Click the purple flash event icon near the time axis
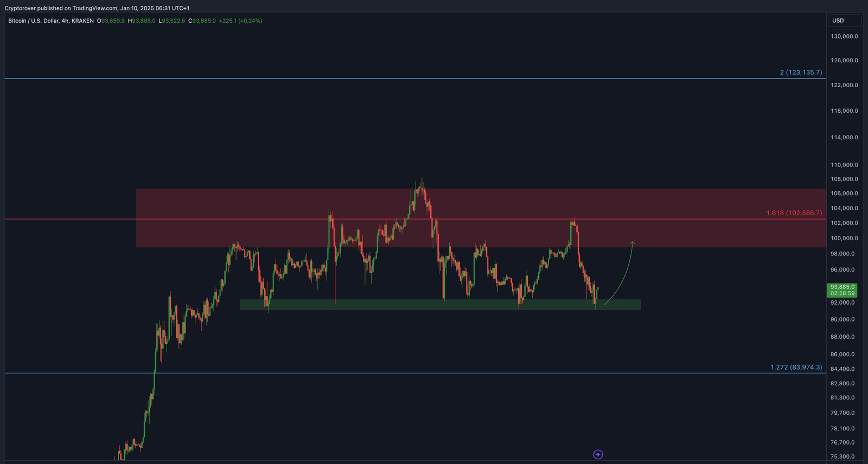868x464 pixels. (598, 454)
